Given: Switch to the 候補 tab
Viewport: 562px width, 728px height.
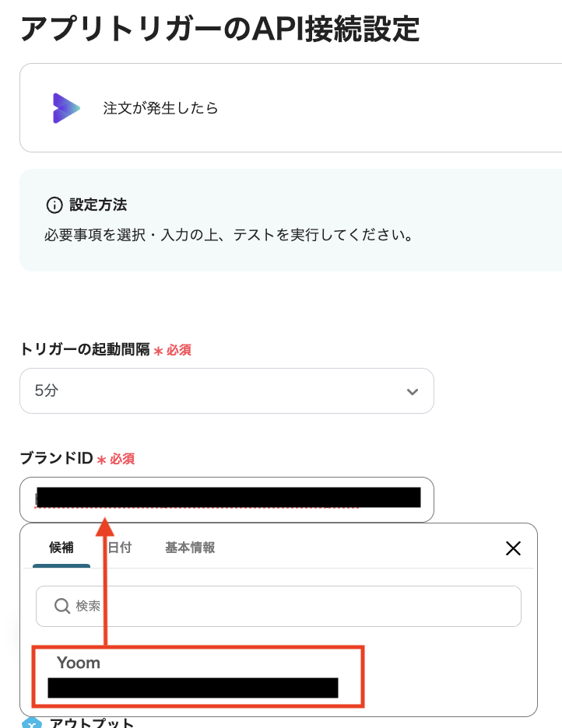Looking at the screenshot, I should coord(61,548).
